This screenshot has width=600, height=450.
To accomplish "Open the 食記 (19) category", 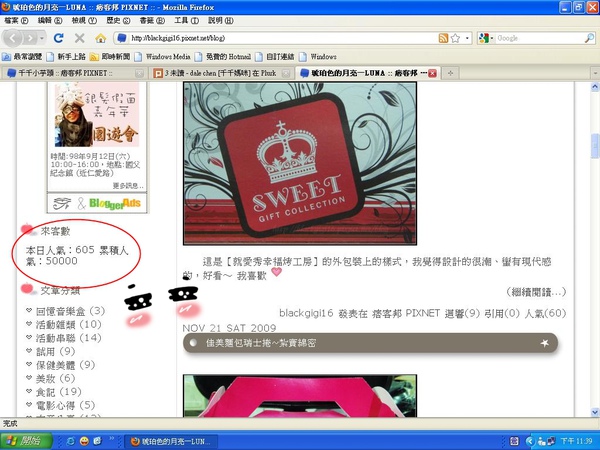I will coord(59,392).
